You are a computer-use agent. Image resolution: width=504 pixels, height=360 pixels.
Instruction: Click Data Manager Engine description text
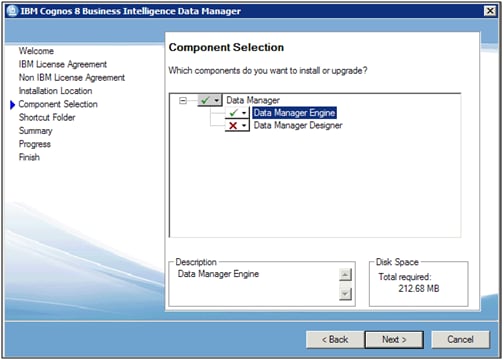pyautogui.click(x=218, y=274)
